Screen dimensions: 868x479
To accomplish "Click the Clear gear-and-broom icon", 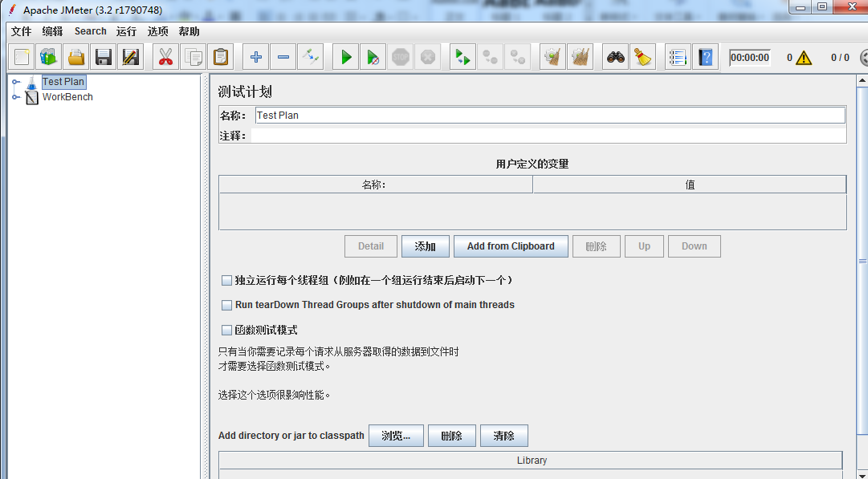I will point(553,57).
